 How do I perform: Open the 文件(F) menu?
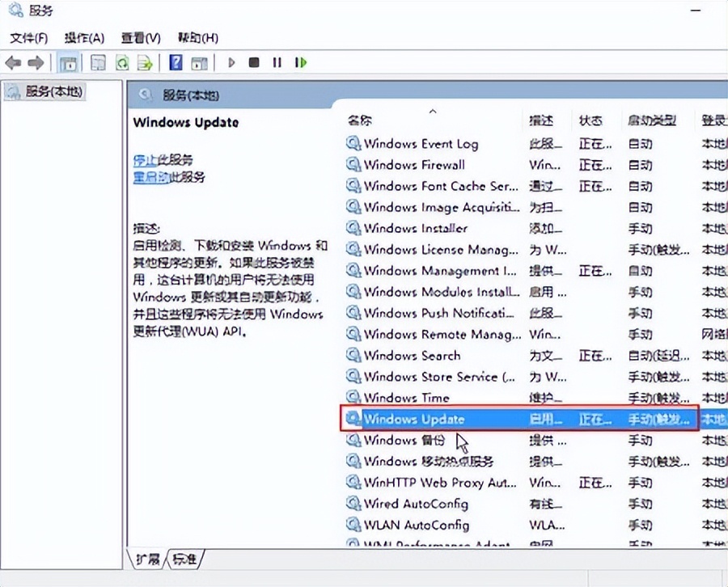point(28,37)
